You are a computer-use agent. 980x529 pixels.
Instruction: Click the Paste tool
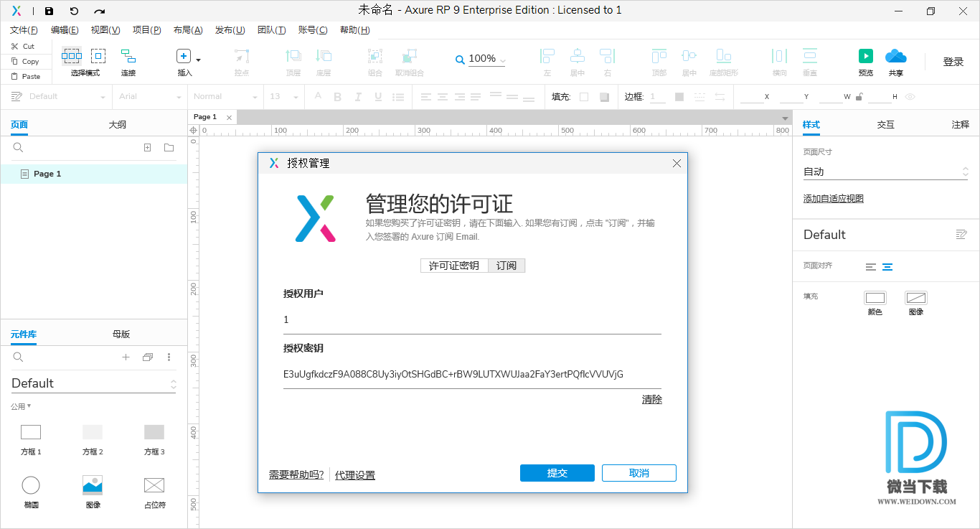coord(26,76)
